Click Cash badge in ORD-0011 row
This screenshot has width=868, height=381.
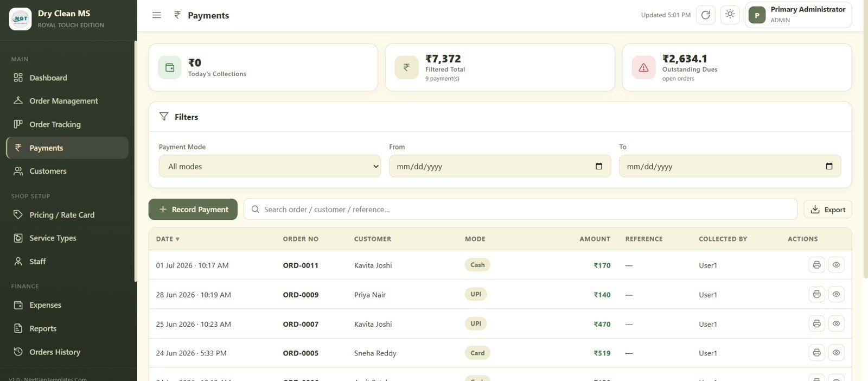tap(477, 265)
